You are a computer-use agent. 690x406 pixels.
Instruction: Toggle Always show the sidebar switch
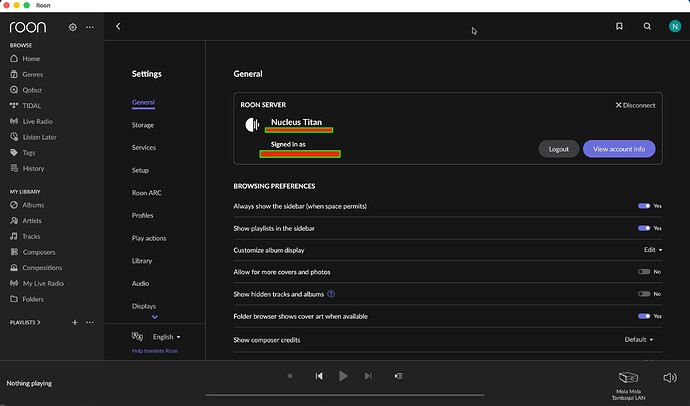(644, 206)
